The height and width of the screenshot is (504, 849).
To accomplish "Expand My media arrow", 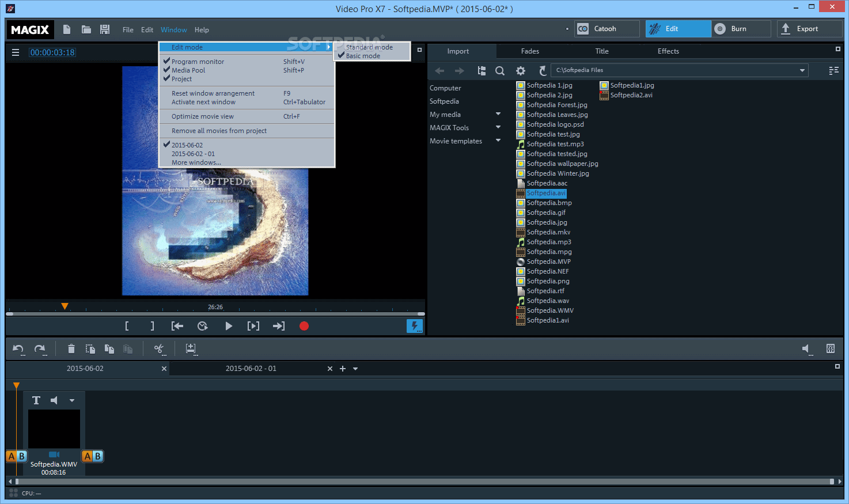I will tap(498, 114).
